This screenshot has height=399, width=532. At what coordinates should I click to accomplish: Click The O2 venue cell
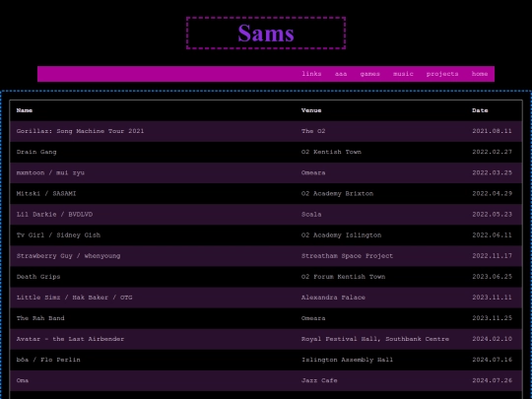pyautogui.click(x=313, y=131)
